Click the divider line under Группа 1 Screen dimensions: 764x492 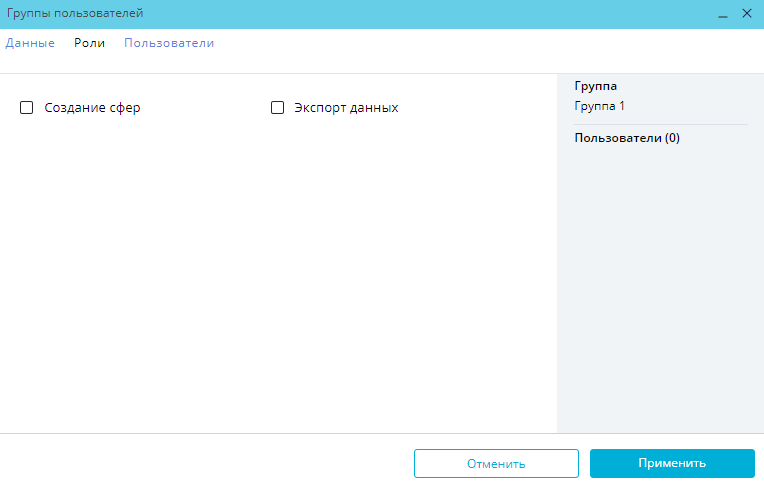(660, 124)
